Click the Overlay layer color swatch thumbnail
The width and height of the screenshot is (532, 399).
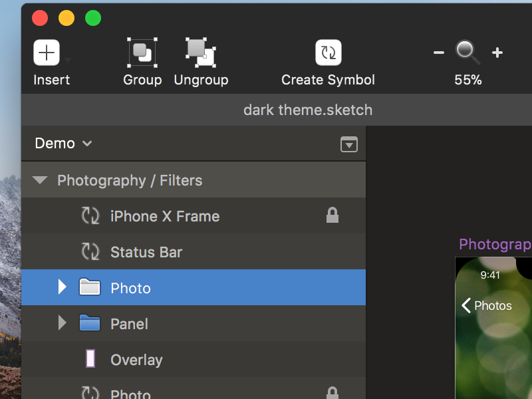(90, 359)
